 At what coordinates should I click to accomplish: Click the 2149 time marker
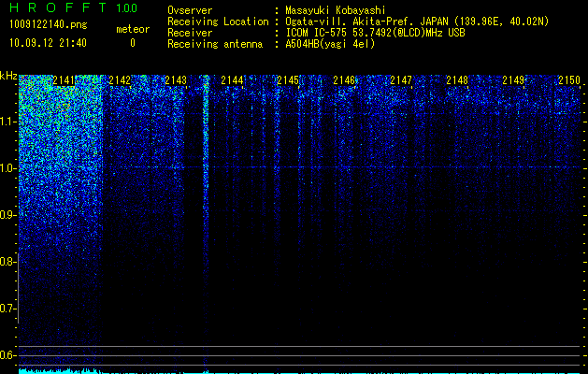[x=513, y=80]
